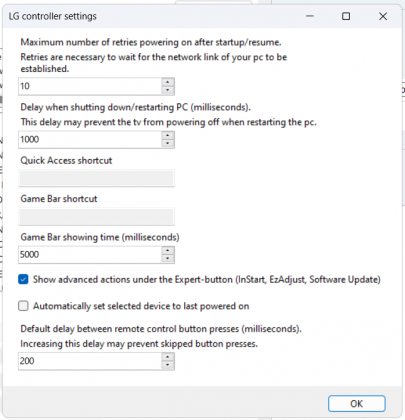Click "Game Bar showing time (milliseconds)" label
This screenshot has width=405, height=420.
(x=100, y=237)
